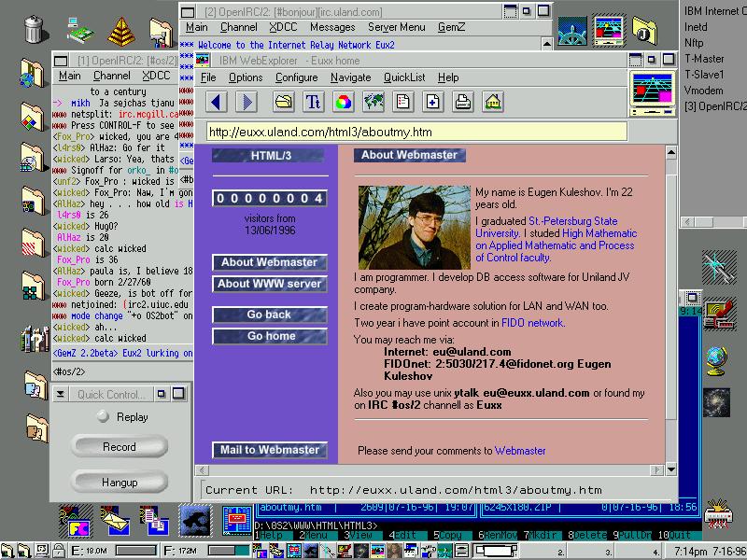Open the Messages menu in OpenIRC
Image resolution: width=747 pixels, height=560 pixels.
click(x=332, y=27)
